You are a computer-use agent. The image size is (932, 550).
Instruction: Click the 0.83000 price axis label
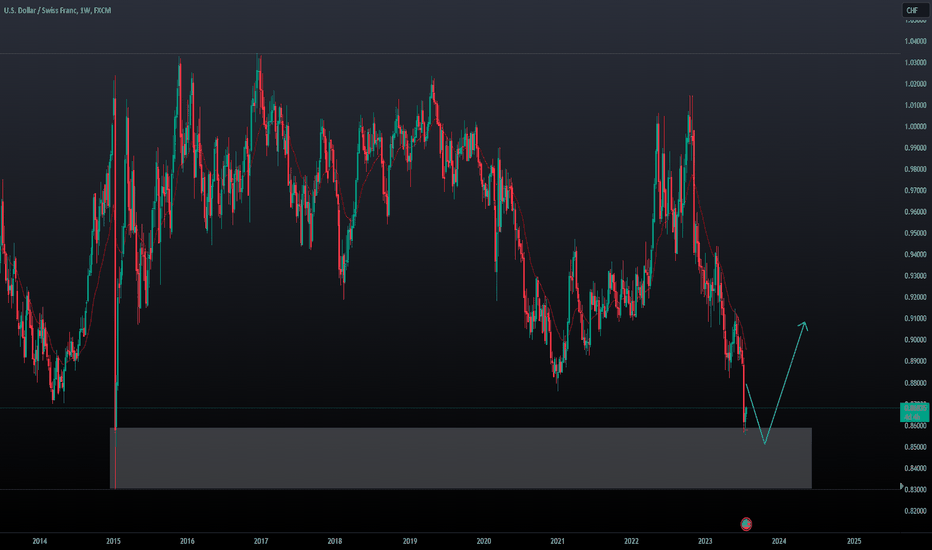(x=915, y=490)
